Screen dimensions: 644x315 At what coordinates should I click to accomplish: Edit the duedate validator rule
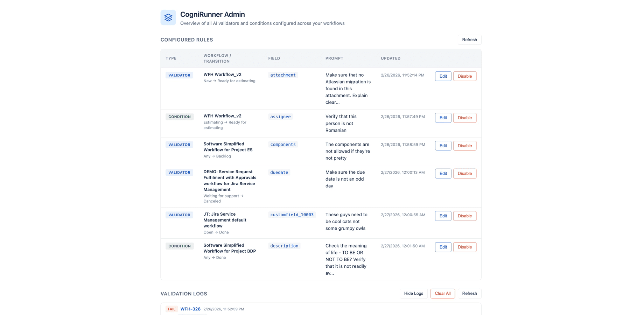[x=443, y=173]
